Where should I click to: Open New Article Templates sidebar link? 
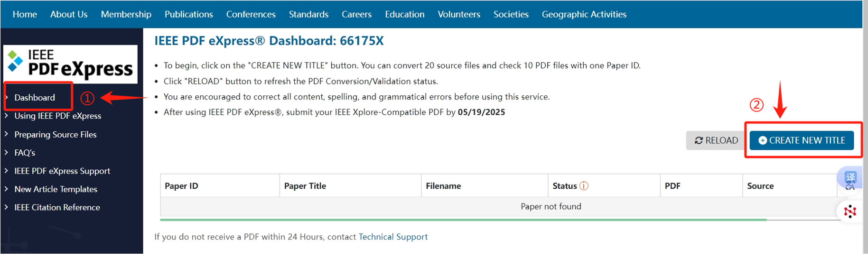[x=56, y=189]
